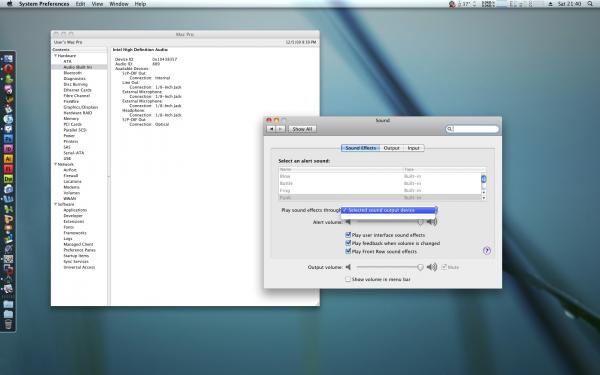This screenshot has height=375, width=600.
Task: Select Logs under Software
Action: (x=68, y=238)
